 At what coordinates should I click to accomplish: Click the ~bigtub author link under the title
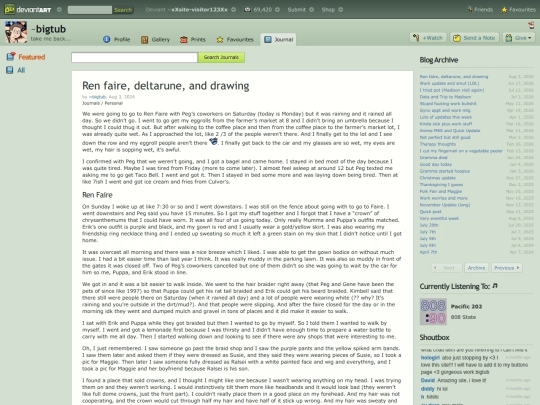pos(97,97)
